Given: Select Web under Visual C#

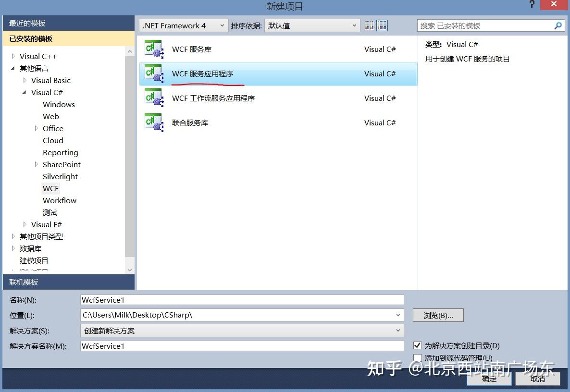Looking at the screenshot, I should pyautogui.click(x=51, y=117).
